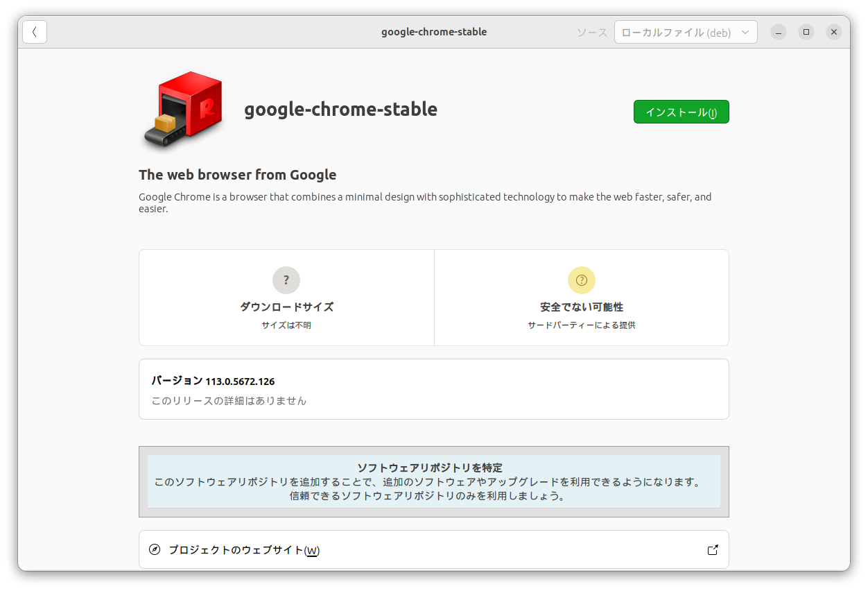Maximize the software window
868x591 pixels.
[806, 32]
